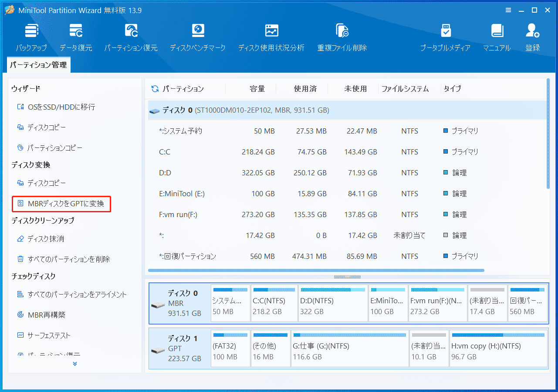Sort by 使用済 column header
The image size is (558, 392).
[305, 89]
